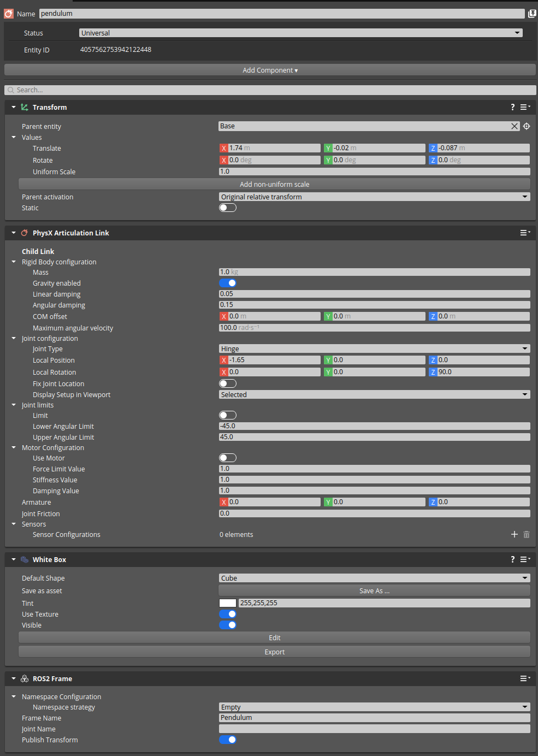Viewport: 538px width, 756px height.
Task: Click the white Tint color swatch
Action: click(x=227, y=603)
